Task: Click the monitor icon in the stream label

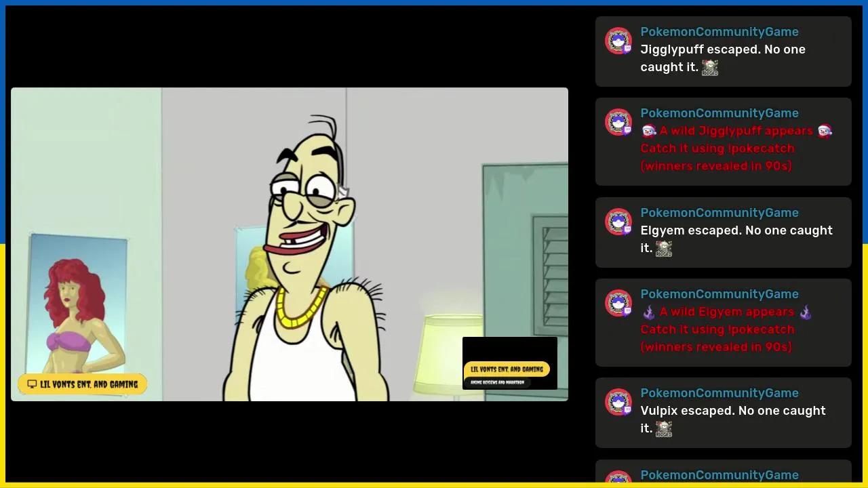Action: (x=32, y=384)
